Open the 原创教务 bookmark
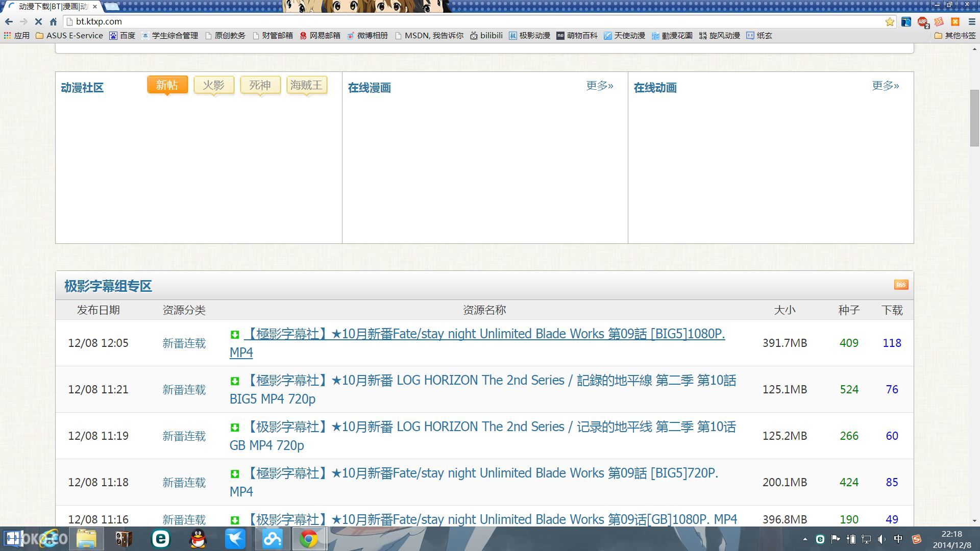 [225, 35]
